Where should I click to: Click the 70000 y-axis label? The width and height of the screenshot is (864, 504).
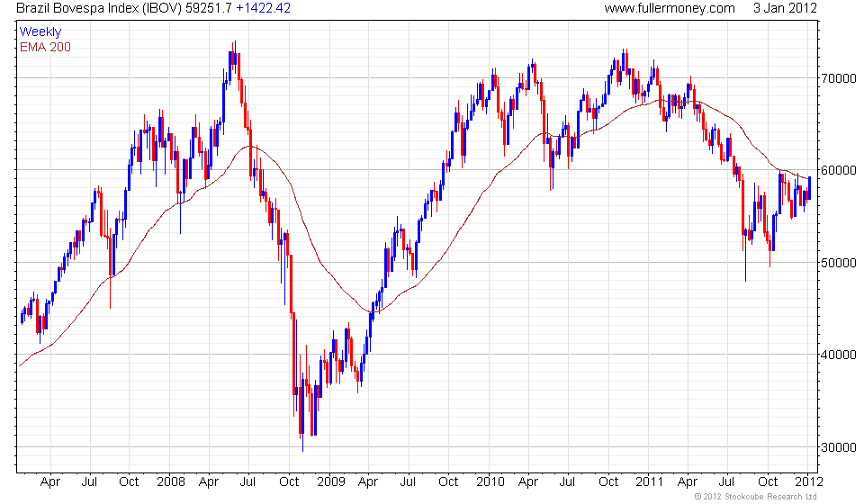pyautogui.click(x=839, y=78)
